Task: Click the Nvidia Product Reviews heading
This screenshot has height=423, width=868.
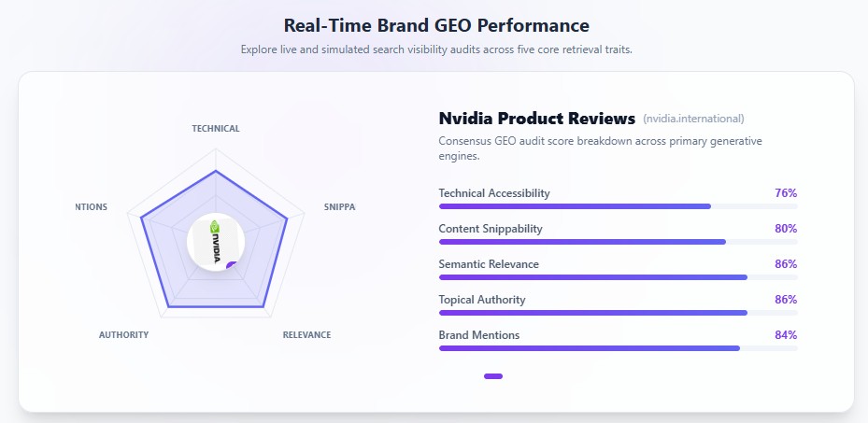Action: (x=537, y=119)
